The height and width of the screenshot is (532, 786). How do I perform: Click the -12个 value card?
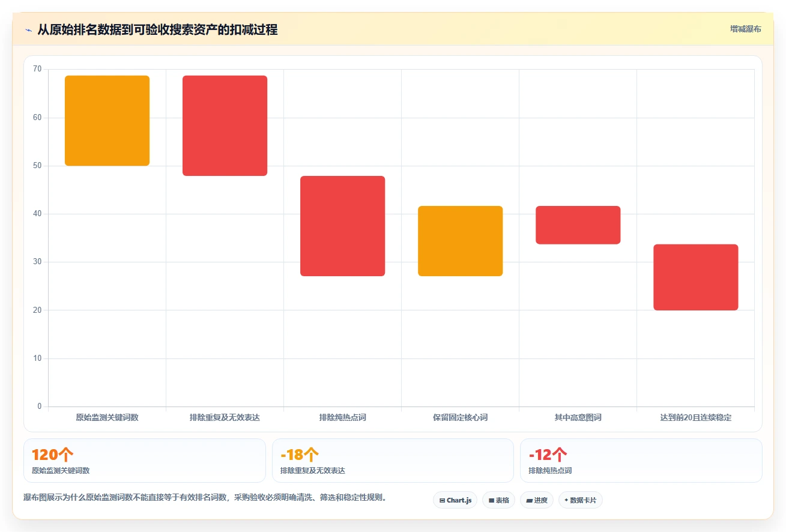(641, 461)
